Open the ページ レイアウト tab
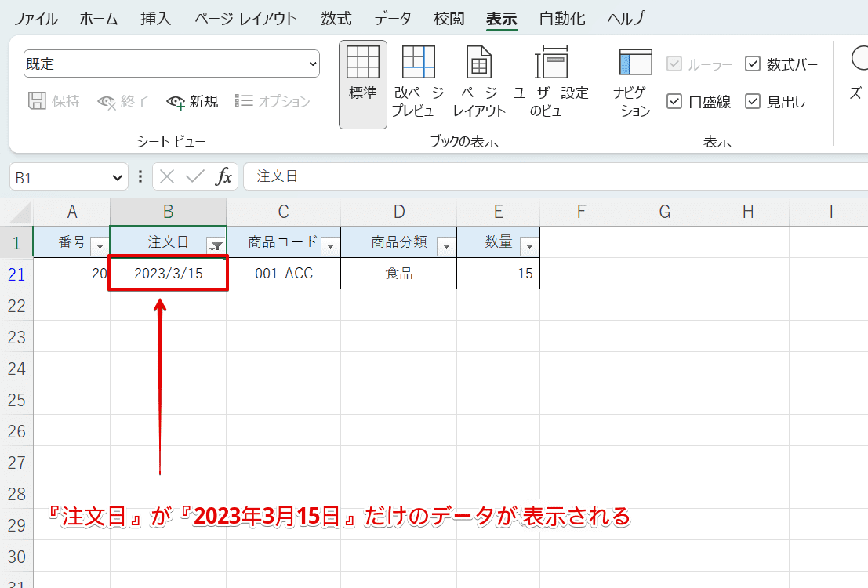The width and height of the screenshot is (868, 588). point(245,19)
